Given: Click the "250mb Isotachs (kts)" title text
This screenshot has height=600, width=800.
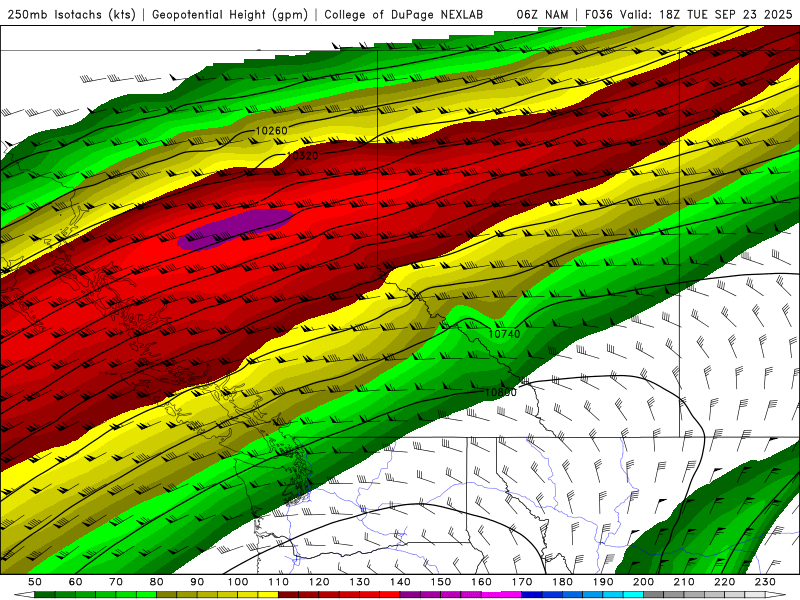Looking at the screenshot, I should (x=71, y=15).
